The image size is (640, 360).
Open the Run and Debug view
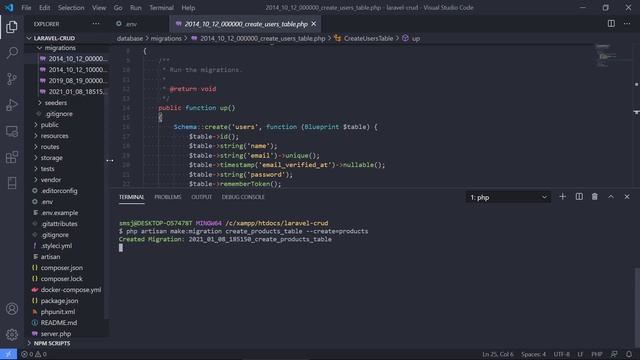pyautogui.click(x=12, y=105)
